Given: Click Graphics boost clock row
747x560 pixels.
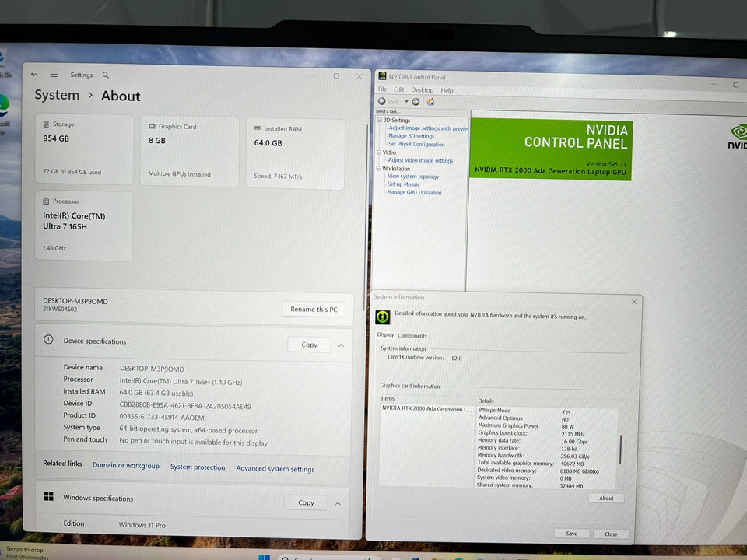Looking at the screenshot, I should [x=531, y=433].
